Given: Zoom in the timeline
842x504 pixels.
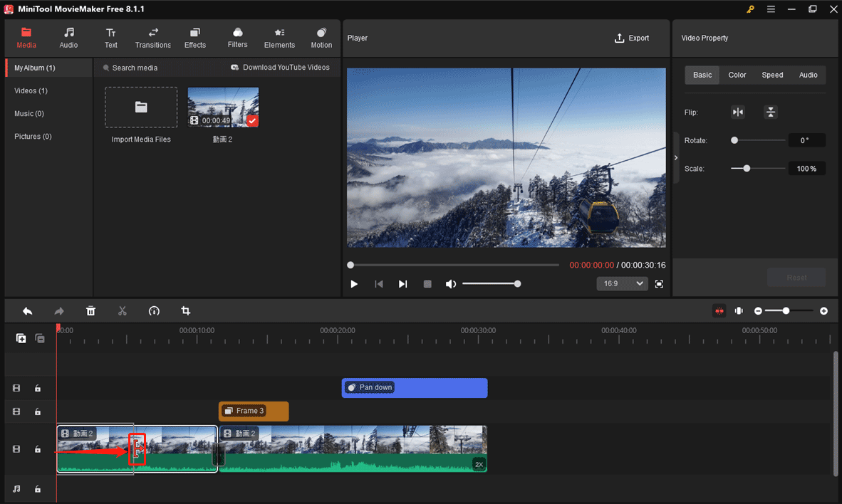Looking at the screenshot, I should point(823,311).
